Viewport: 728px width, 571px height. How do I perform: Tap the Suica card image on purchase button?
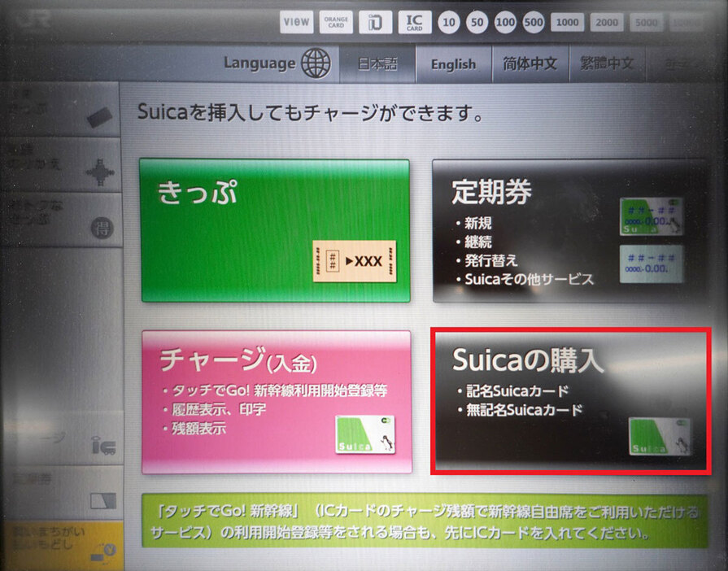coord(660,436)
